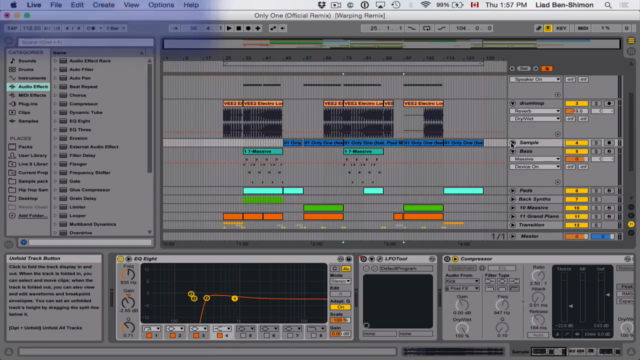
Task: Click the EQ Eight save preset icon
Action: 348,259
